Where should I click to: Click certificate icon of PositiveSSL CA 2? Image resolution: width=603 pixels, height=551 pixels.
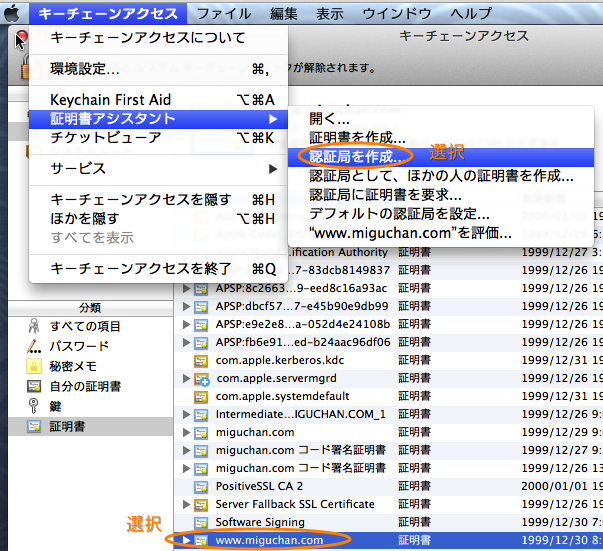point(201,487)
